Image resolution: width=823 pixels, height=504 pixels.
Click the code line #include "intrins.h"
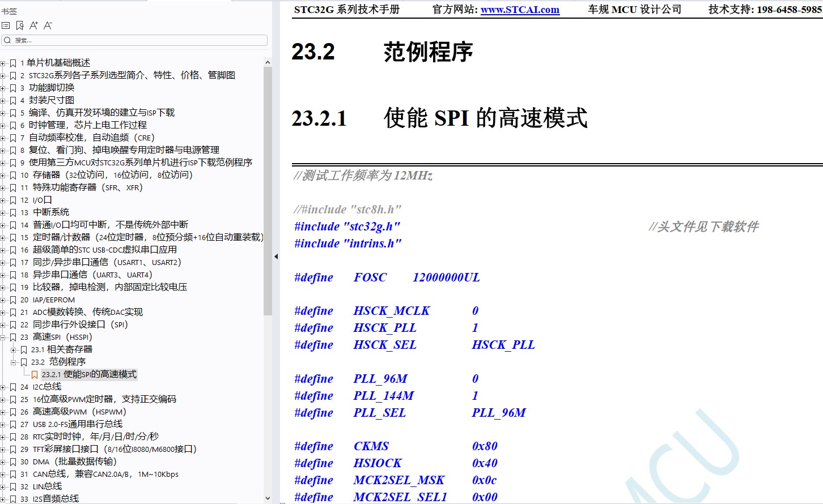[x=348, y=244]
